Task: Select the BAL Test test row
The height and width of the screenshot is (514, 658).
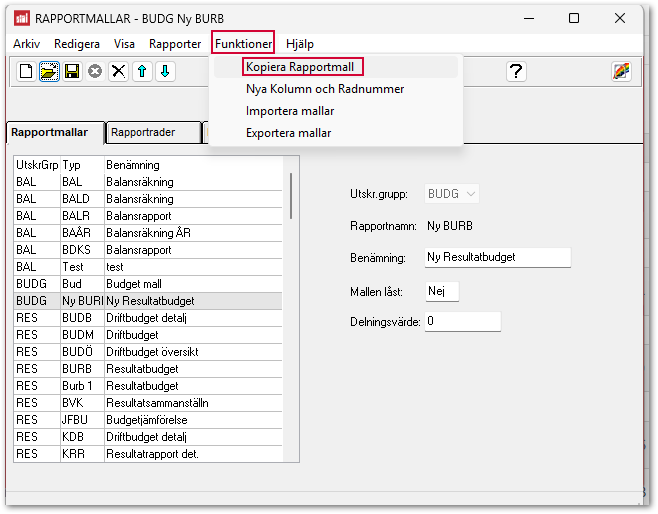Action: (x=148, y=267)
